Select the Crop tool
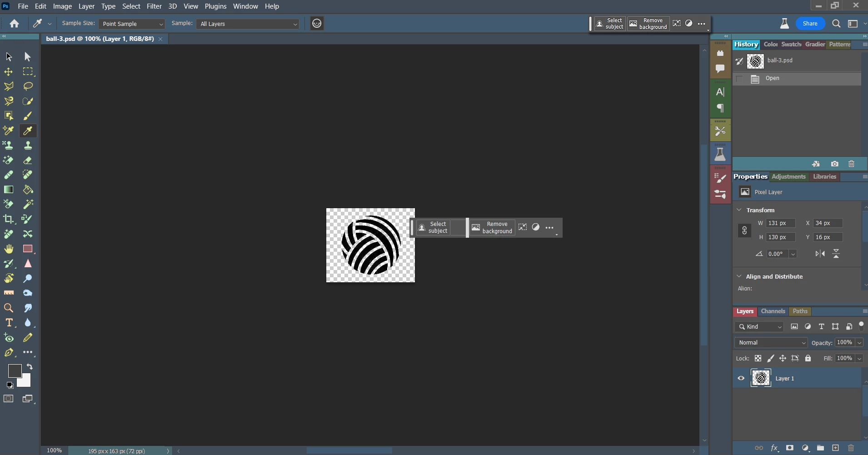 [x=9, y=219]
